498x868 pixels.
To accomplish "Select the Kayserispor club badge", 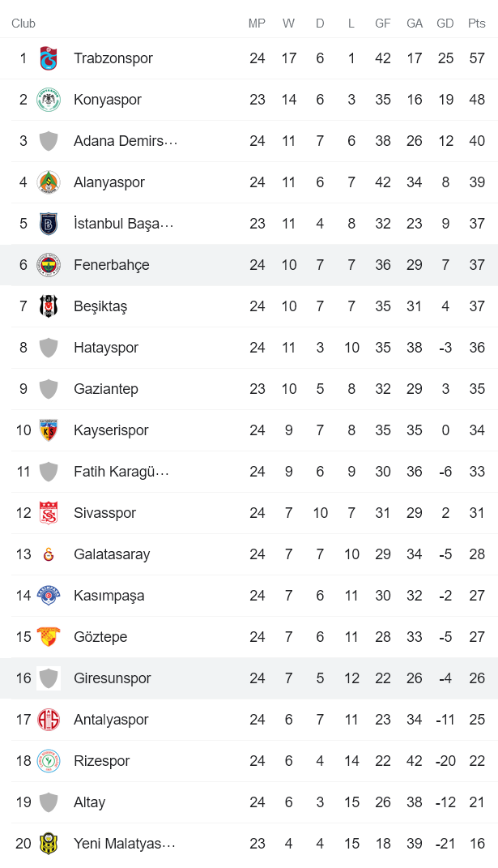I will click(49, 430).
